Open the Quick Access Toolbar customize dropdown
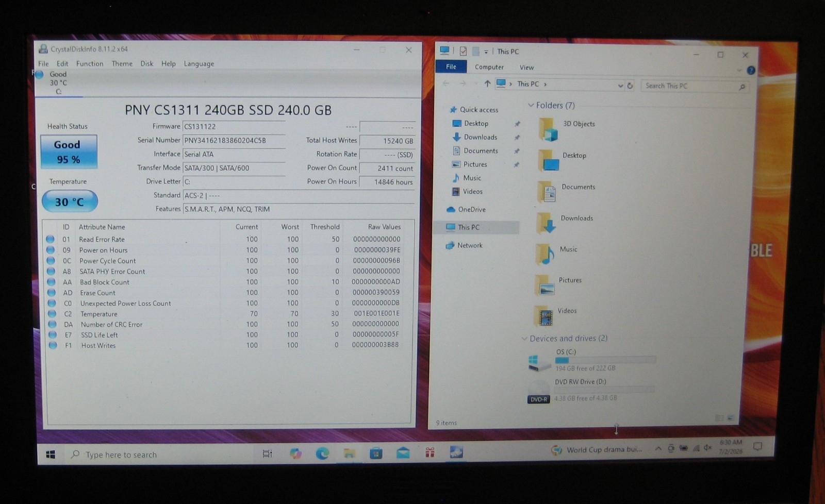 point(486,52)
